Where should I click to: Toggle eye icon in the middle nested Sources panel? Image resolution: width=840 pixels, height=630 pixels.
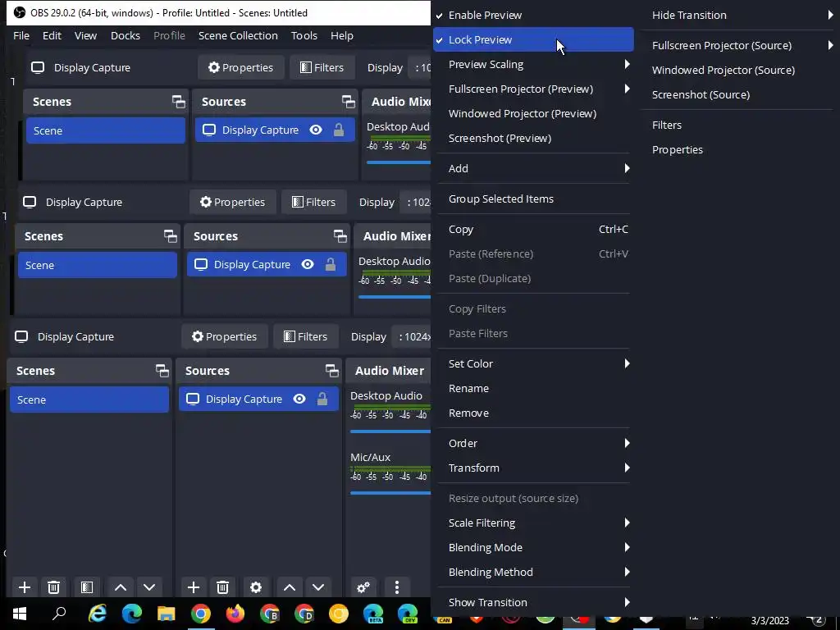[308, 264]
